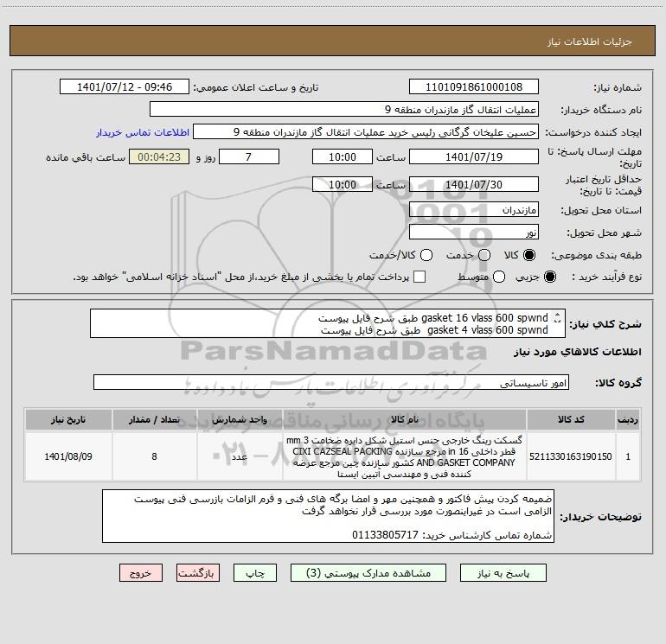Click the quantity cell showing 8
Screen dimensions: 666x644
(x=154, y=456)
